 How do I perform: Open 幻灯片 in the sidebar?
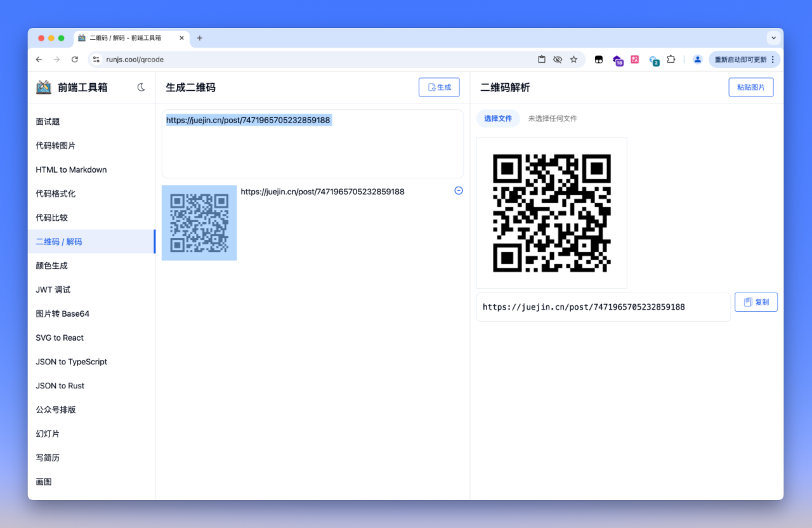tap(91, 434)
